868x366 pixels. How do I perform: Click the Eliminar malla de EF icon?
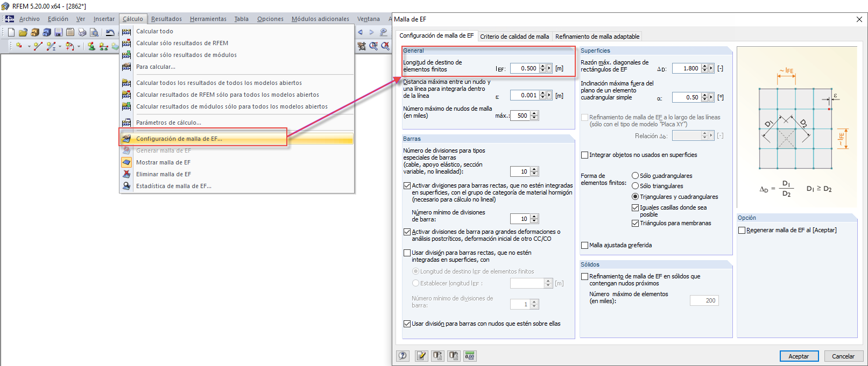(x=126, y=174)
